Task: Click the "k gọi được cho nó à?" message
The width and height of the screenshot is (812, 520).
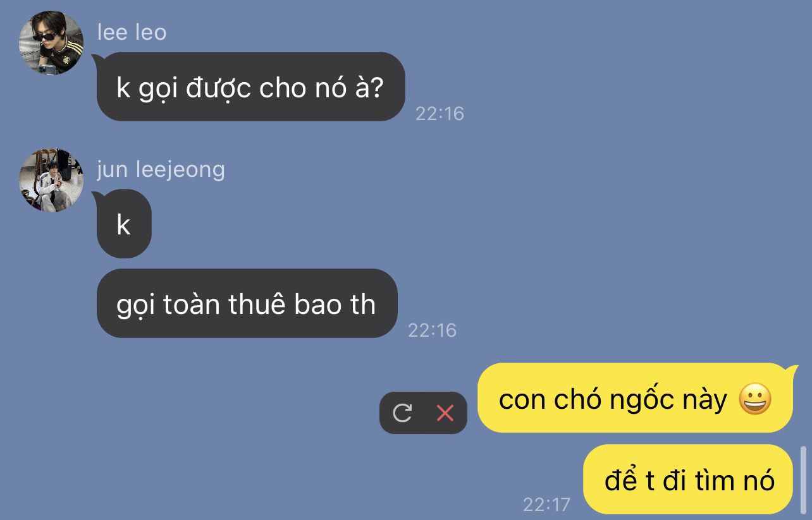Action: click(250, 87)
